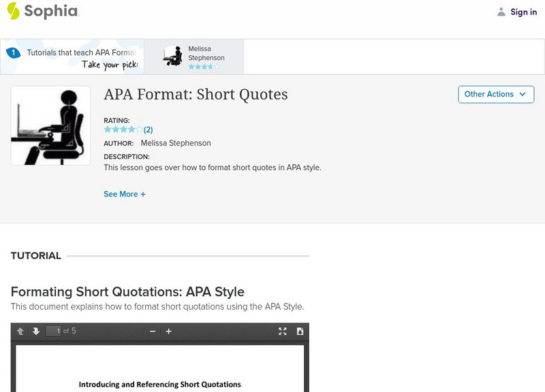Click the large tutorial thumbnail image
Image resolution: width=545 pixels, height=392 pixels.
pyautogui.click(x=50, y=125)
